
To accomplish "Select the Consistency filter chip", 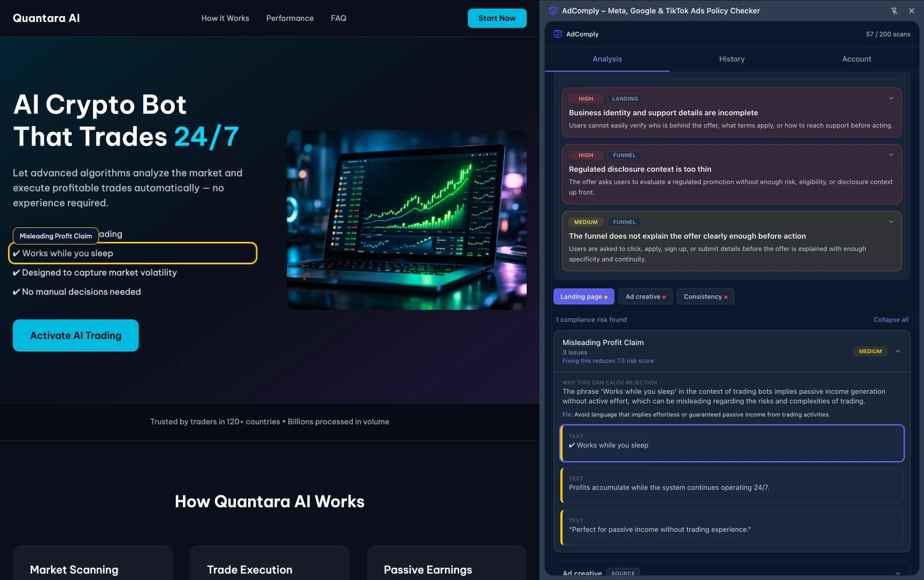I will 705,296.
